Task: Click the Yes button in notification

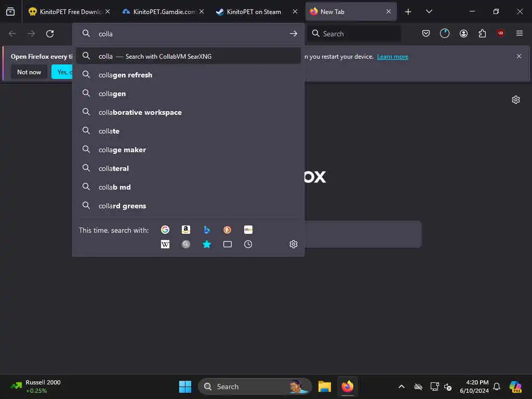Action: (x=62, y=72)
